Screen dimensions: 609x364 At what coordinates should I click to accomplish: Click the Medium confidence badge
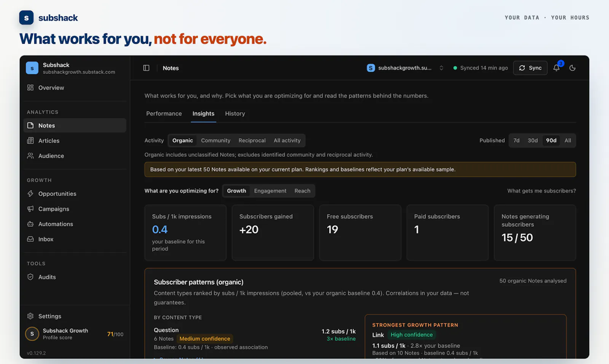[205, 339]
